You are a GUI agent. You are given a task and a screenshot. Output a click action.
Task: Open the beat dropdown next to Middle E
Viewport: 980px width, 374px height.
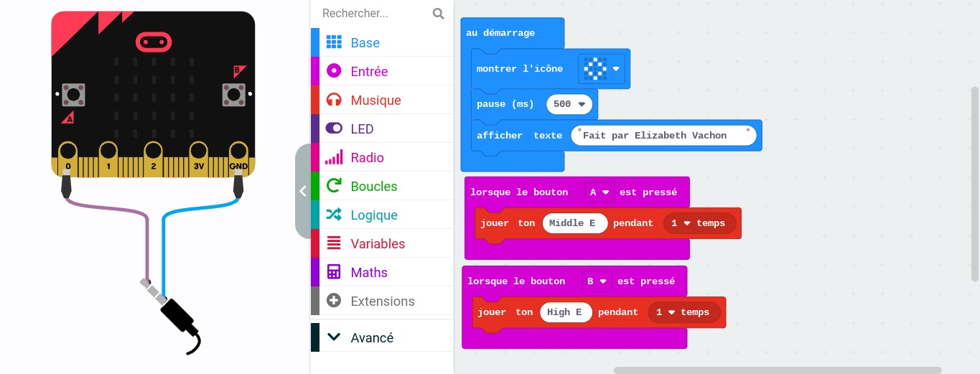point(699,223)
